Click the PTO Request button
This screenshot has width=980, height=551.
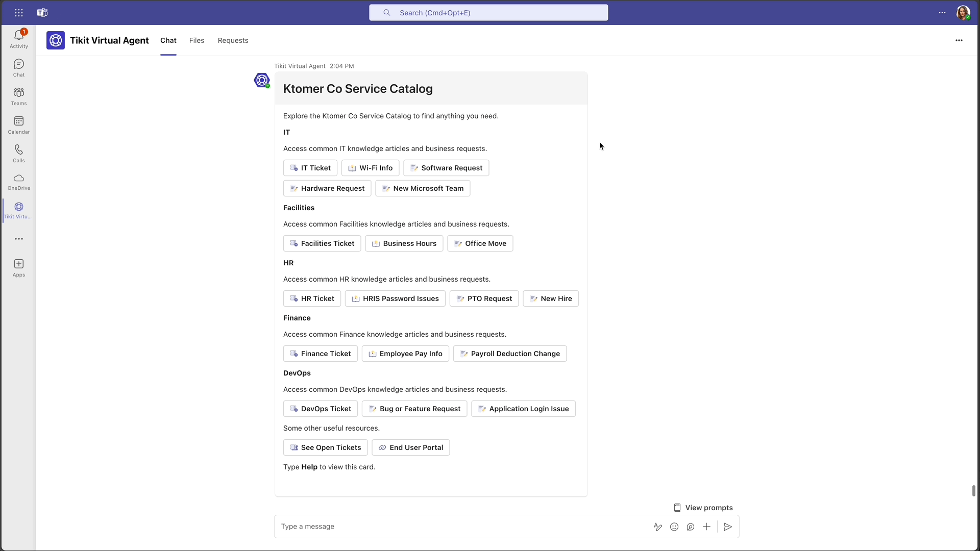pyautogui.click(x=484, y=298)
